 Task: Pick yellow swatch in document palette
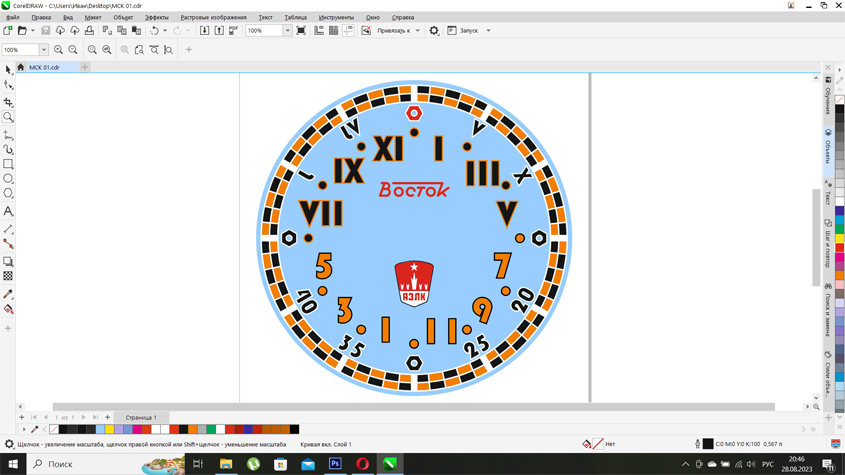click(x=109, y=429)
